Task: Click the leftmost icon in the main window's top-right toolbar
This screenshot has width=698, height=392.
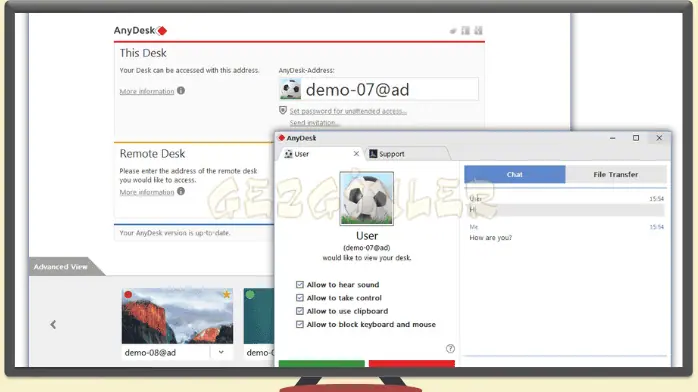Action: point(453,31)
